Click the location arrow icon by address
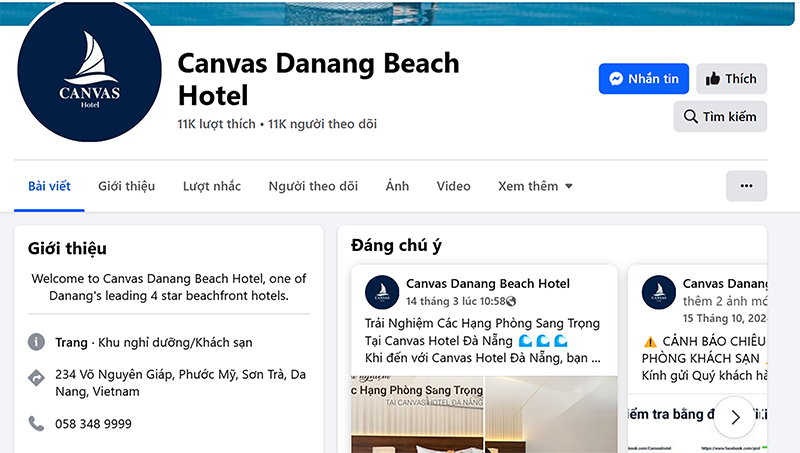Viewport: 800px width, 453px height. tap(37, 378)
